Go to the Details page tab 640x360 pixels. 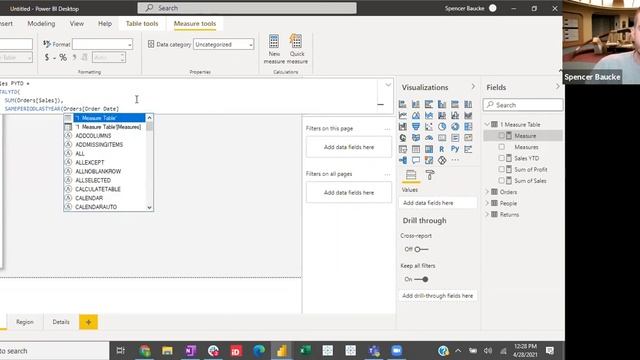coord(61,322)
